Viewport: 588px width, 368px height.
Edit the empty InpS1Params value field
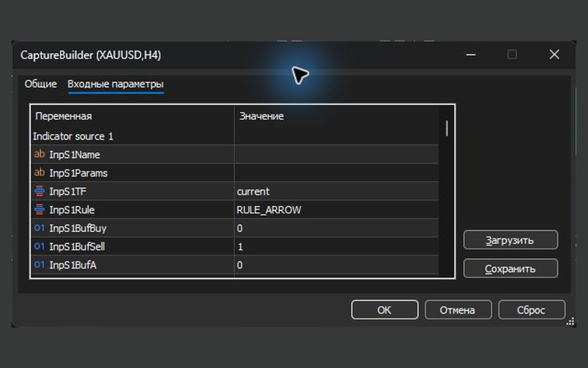(x=336, y=173)
